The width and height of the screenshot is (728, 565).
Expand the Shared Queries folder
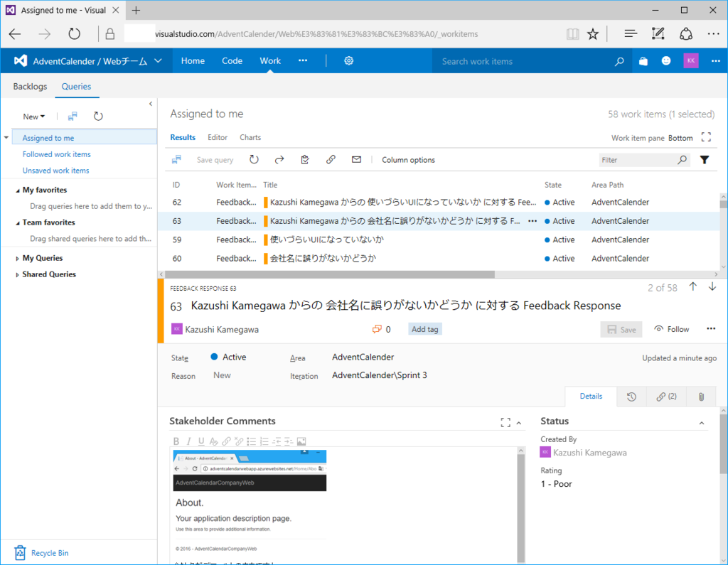tap(17, 275)
